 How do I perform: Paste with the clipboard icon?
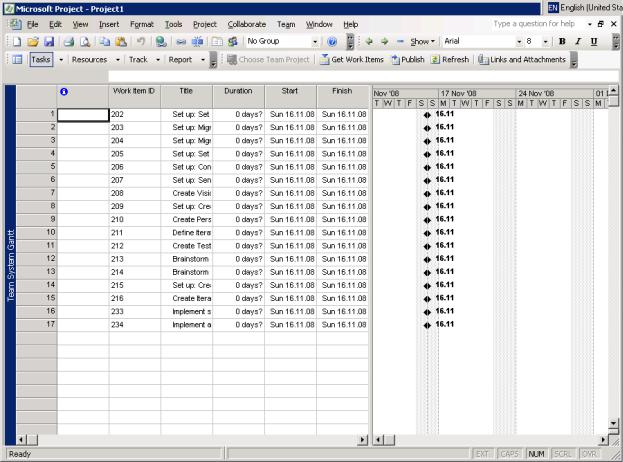[x=121, y=41]
